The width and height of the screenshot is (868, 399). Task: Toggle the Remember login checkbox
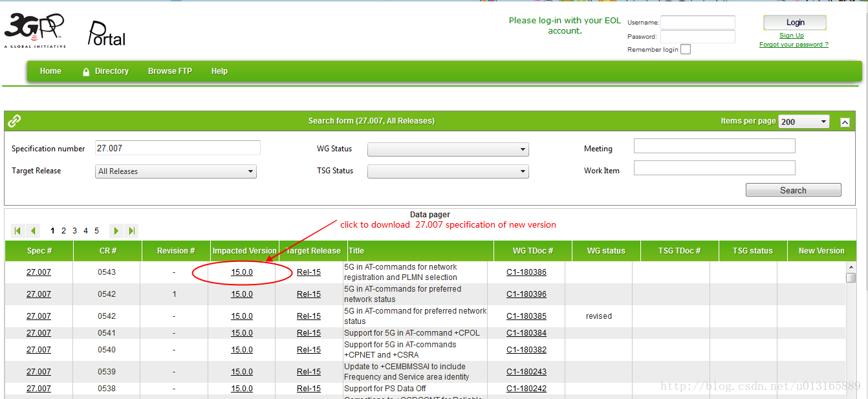[x=686, y=50]
